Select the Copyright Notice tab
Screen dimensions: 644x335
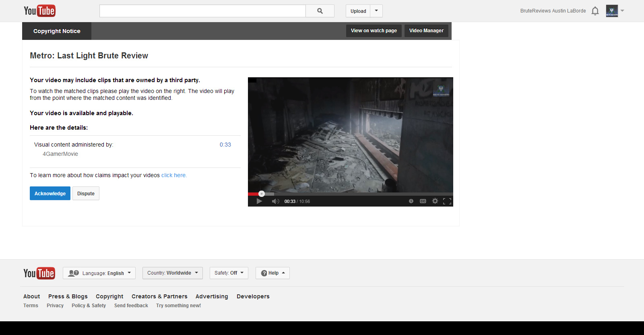(57, 31)
